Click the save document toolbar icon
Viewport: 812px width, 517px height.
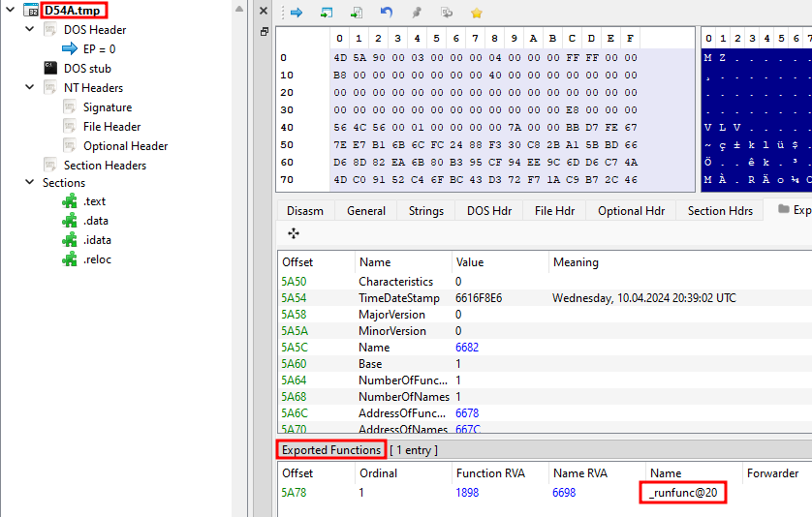pyautogui.click(x=357, y=13)
